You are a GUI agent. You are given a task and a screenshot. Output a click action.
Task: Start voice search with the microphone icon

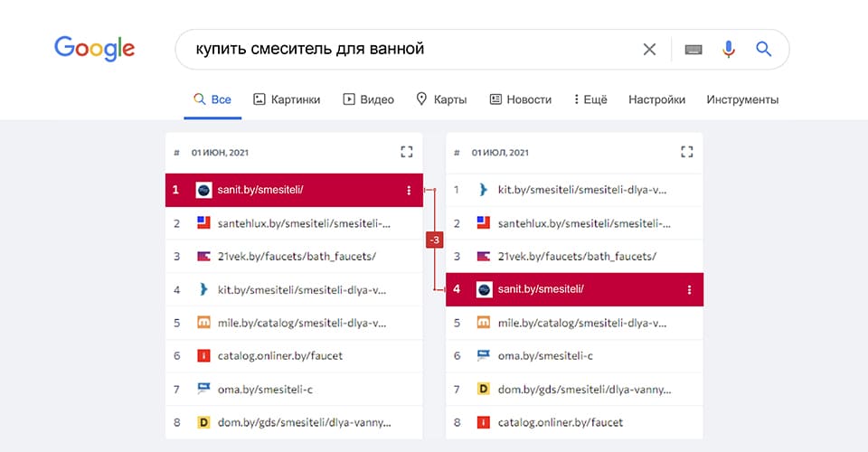[x=729, y=49]
